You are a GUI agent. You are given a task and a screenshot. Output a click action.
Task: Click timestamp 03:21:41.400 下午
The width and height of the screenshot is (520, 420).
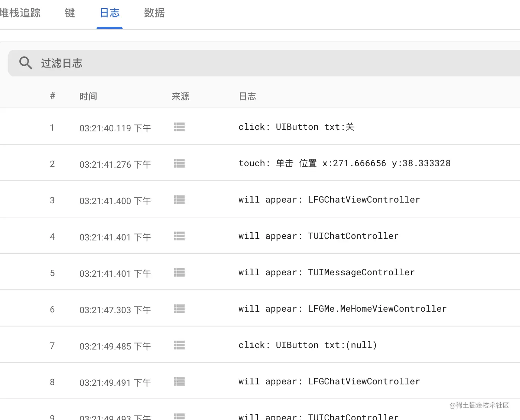click(x=115, y=201)
